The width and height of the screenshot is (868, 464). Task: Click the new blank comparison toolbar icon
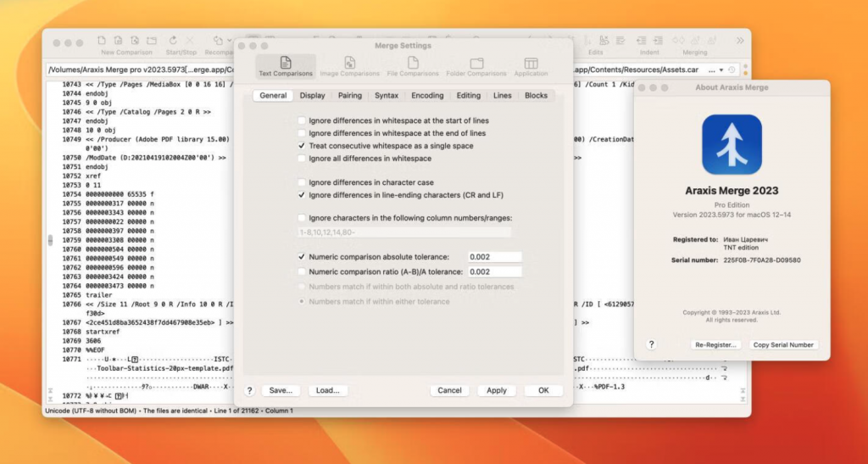click(102, 41)
